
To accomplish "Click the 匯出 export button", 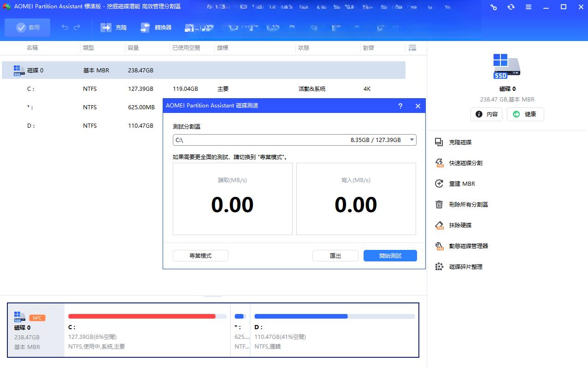I will [x=335, y=255].
